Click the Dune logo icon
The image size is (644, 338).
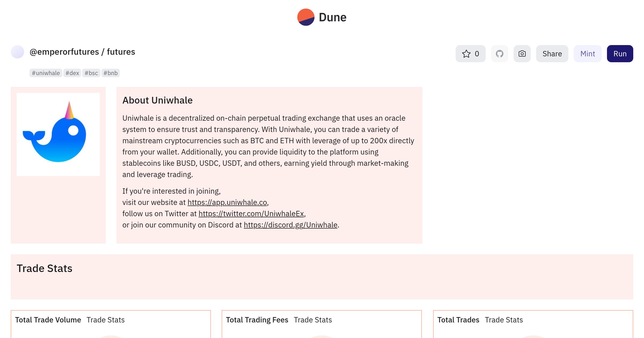point(306,17)
